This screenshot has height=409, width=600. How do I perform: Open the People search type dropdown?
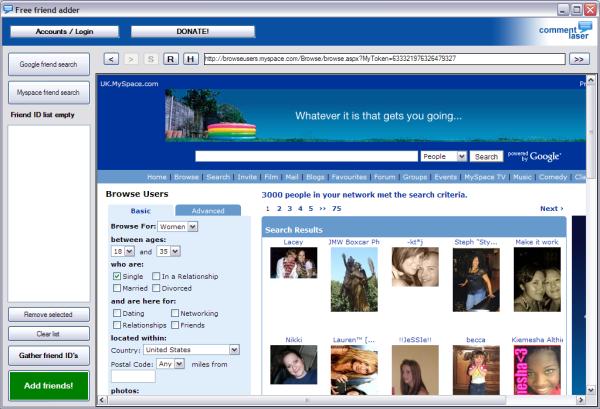point(443,156)
